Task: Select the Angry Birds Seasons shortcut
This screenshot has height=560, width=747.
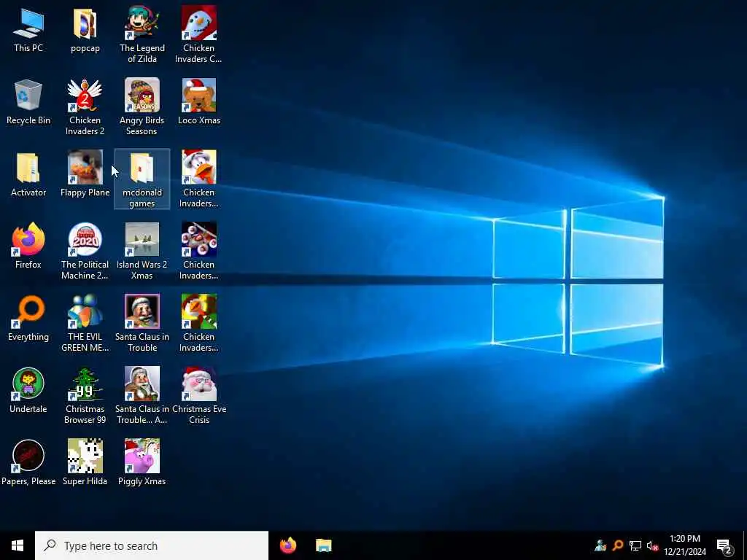Action: 142,106
